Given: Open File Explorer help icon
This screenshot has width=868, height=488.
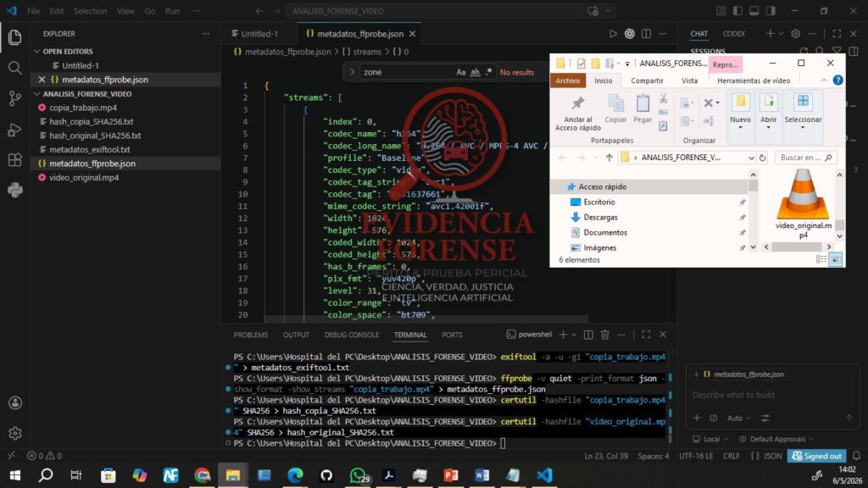Looking at the screenshot, I should pyautogui.click(x=838, y=80).
